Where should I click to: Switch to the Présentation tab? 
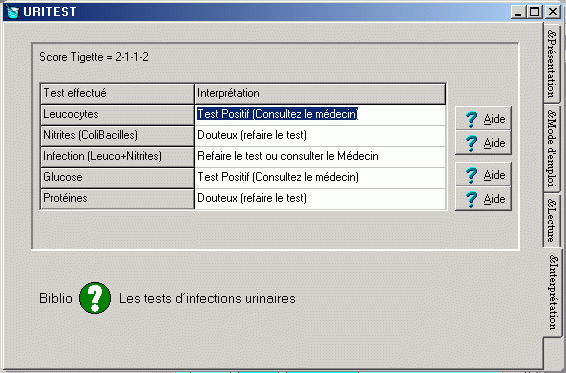point(552,64)
